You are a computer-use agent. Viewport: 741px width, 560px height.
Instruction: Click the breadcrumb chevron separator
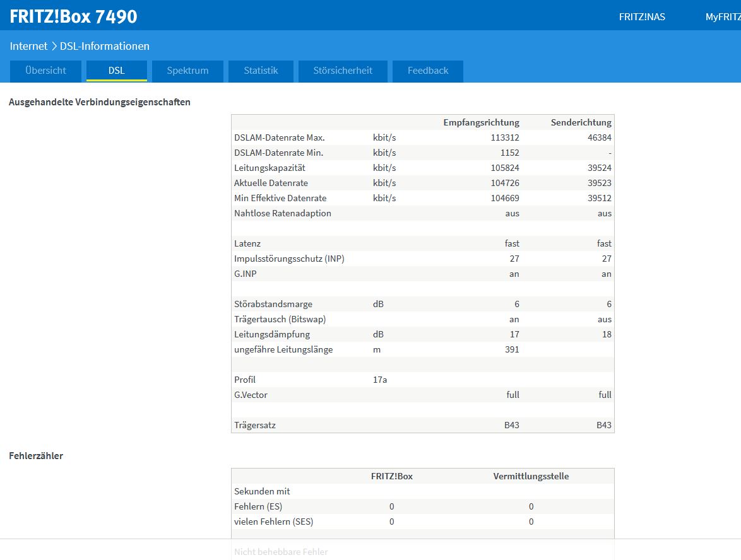[x=54, y=46]
